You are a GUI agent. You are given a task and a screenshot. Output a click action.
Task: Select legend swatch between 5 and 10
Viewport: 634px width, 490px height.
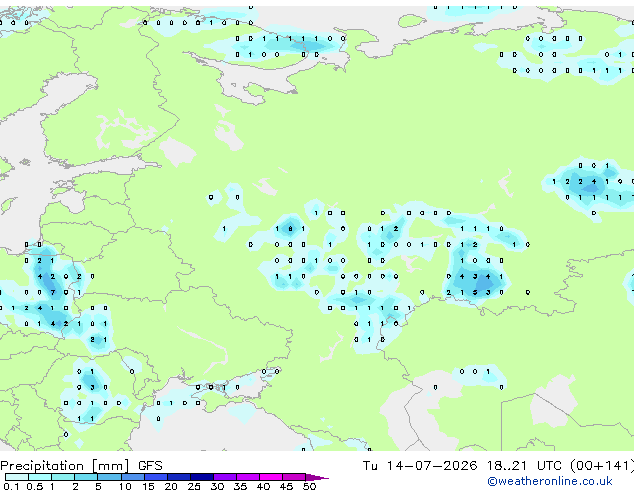pos(109,477)
